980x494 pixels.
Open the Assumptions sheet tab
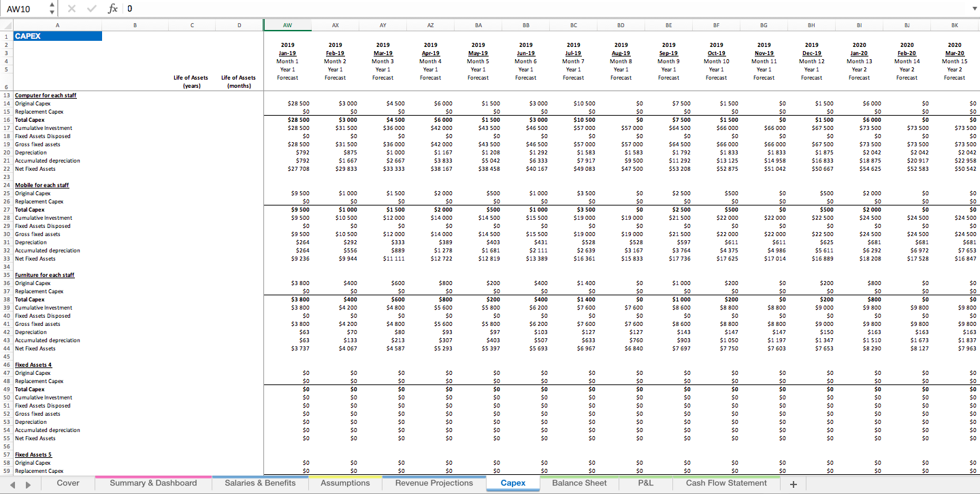point(345,483)
